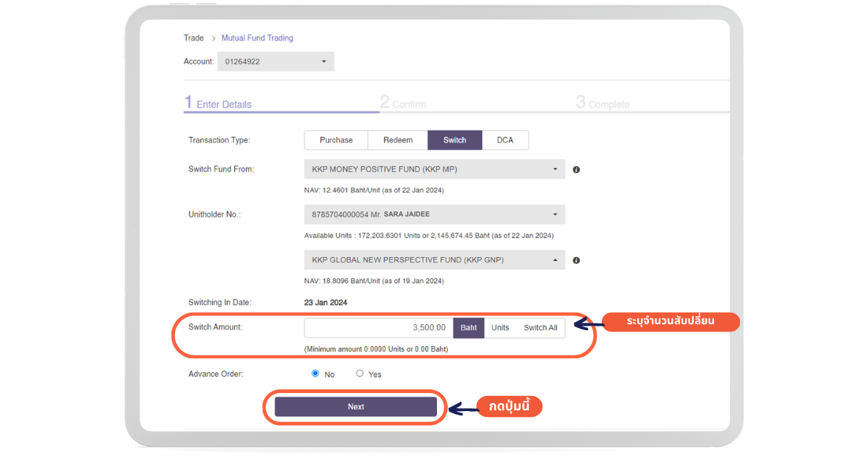Click the Switch Amount input field
Viewport: 868px width, 456px height.
coord(378,328)
